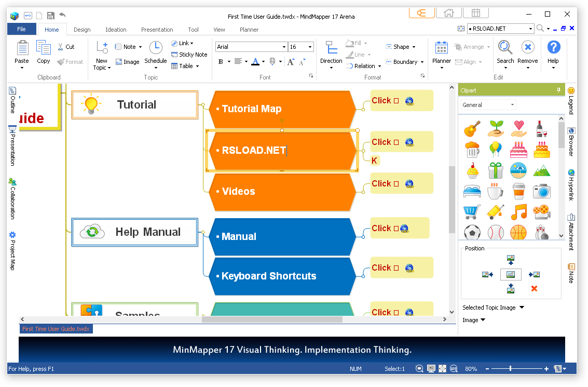Open the font size 16 dropdown
This screenshot has width=588, height=387.
[x=310, y=47]
